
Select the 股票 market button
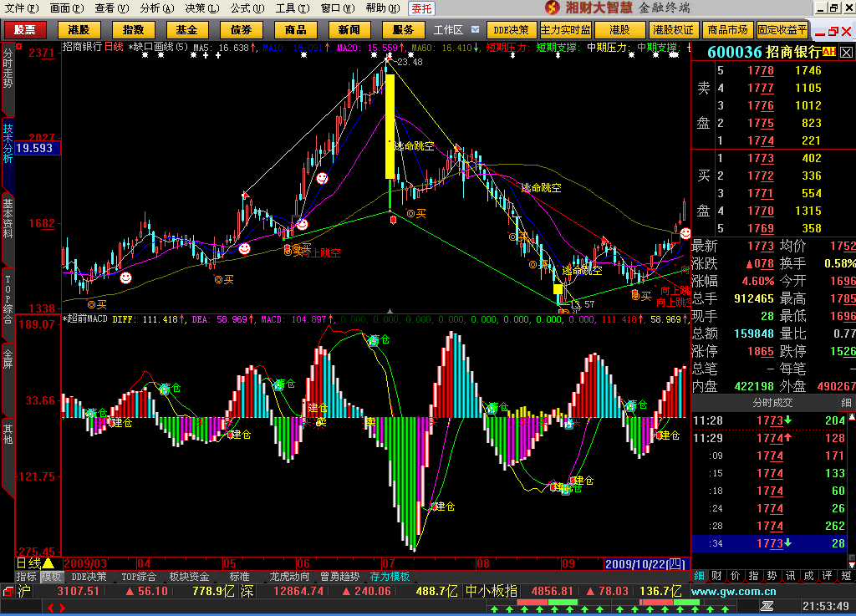pos(24,29)
